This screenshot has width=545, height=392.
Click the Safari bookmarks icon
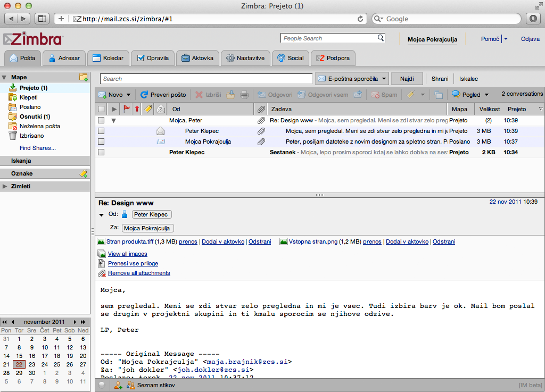tap(42, 19)
